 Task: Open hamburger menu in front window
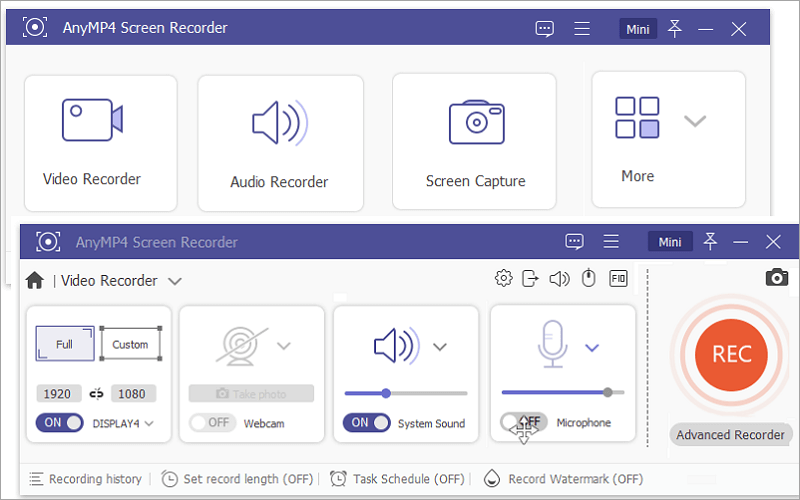pyautogui.click(x=611, y=241)
